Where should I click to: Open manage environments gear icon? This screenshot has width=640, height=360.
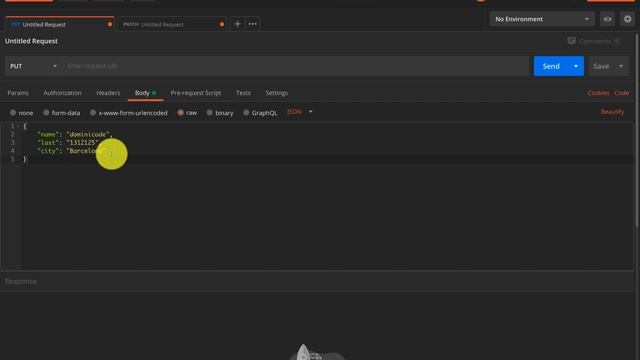point(627,19)
